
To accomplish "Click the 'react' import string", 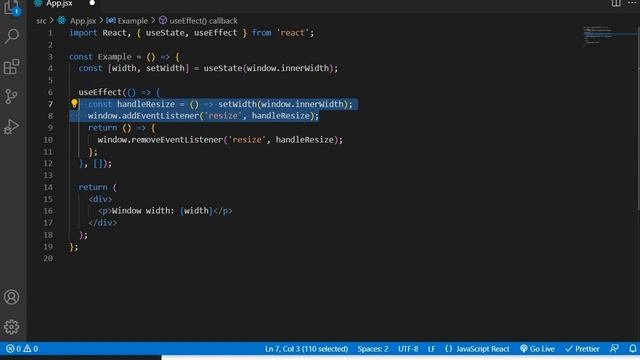I will [x=292, y=33].
